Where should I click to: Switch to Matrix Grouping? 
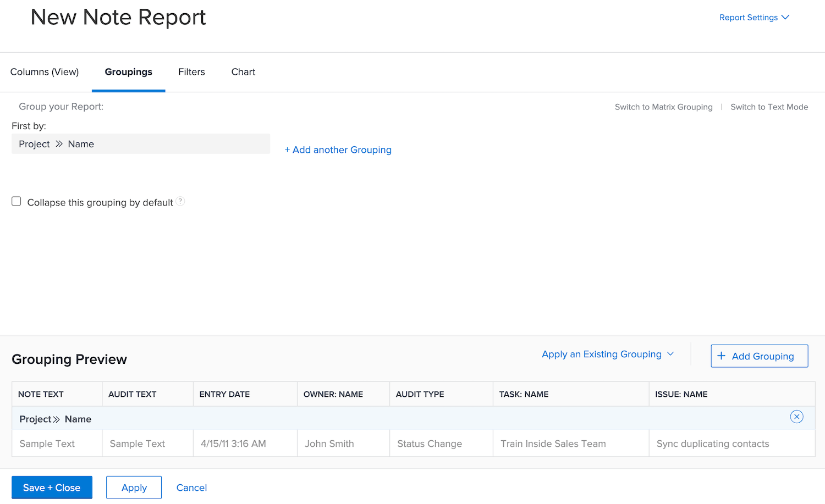tap(663, 107)
